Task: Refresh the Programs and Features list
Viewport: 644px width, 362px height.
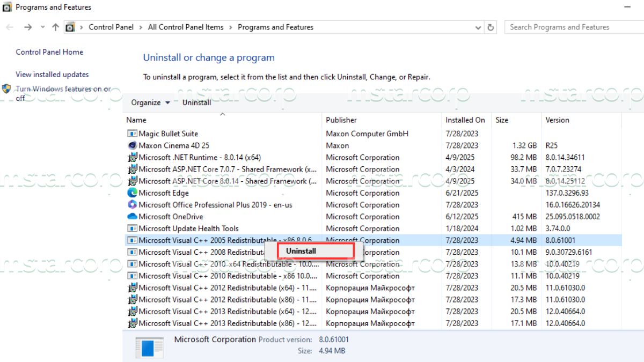Action: (491, 27)
